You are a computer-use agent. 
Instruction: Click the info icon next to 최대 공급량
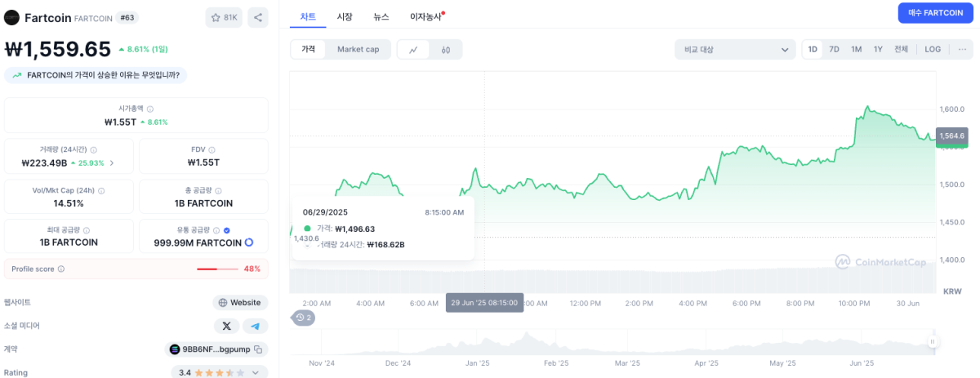[87, 230]
